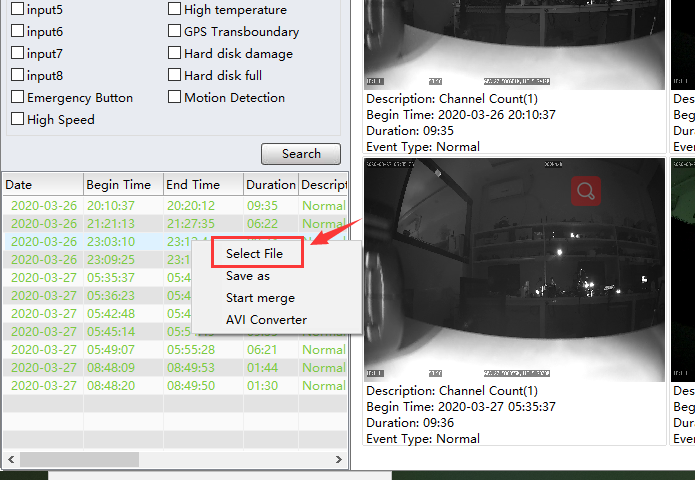Click the Search button
The height and width of the screenshot is (480, 695).
301,154
